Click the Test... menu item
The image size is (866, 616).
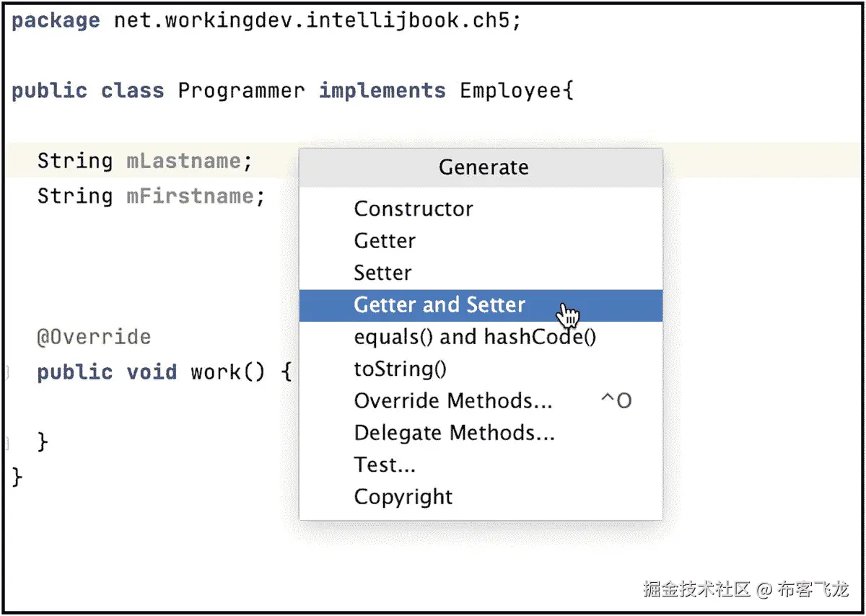pos(385,465)
